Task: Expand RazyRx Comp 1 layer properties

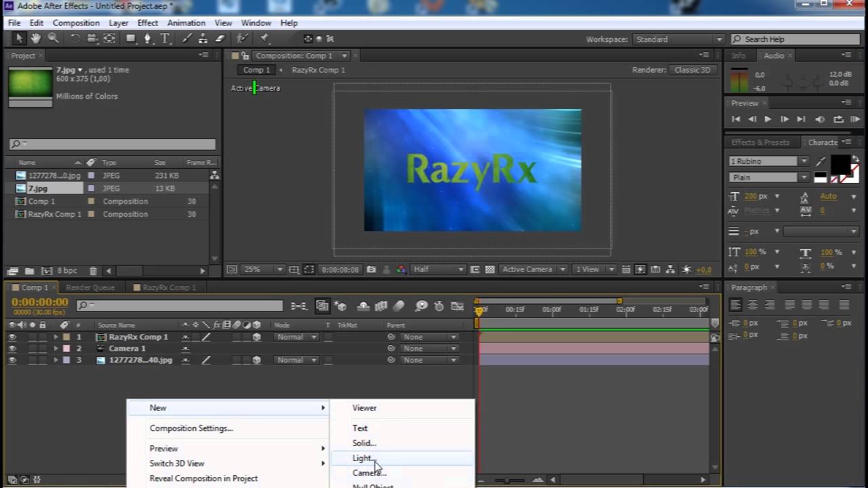Action: pyautogui.click(x=56, y=337)
